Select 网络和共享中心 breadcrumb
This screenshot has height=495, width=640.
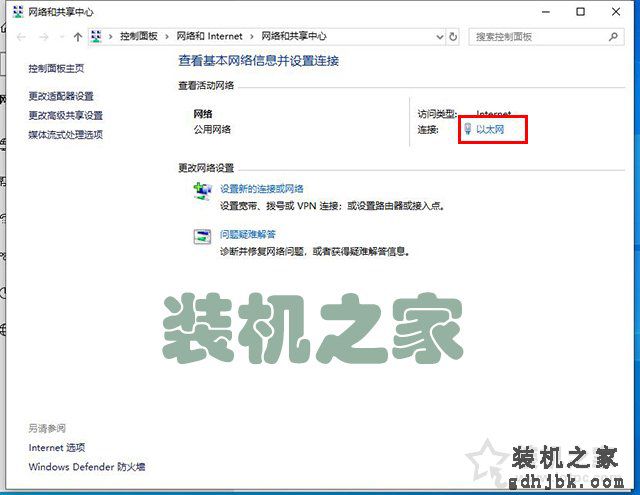[x=293, y=36]
